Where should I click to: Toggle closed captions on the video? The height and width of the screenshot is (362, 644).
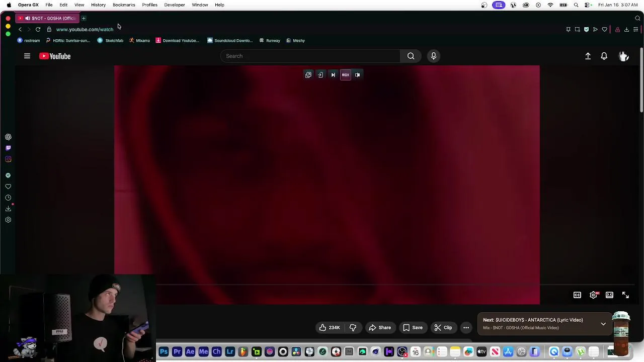click(577, 295)
